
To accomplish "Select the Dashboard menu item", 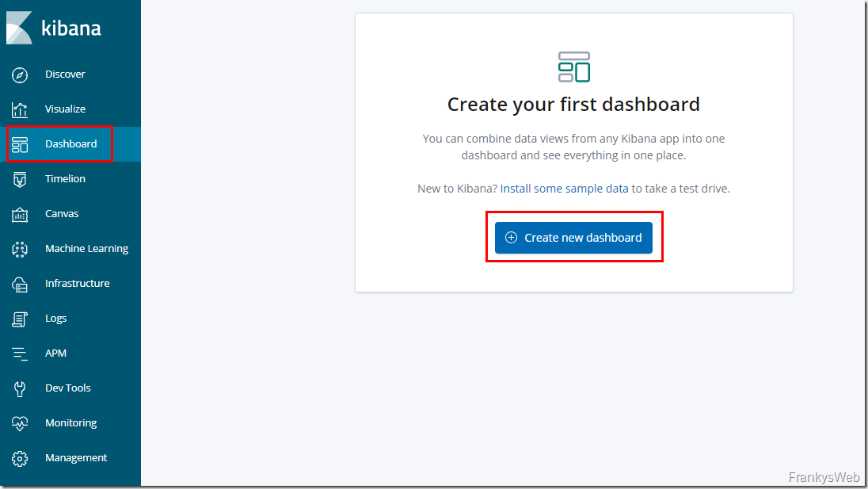I will (x=70, y=144).
